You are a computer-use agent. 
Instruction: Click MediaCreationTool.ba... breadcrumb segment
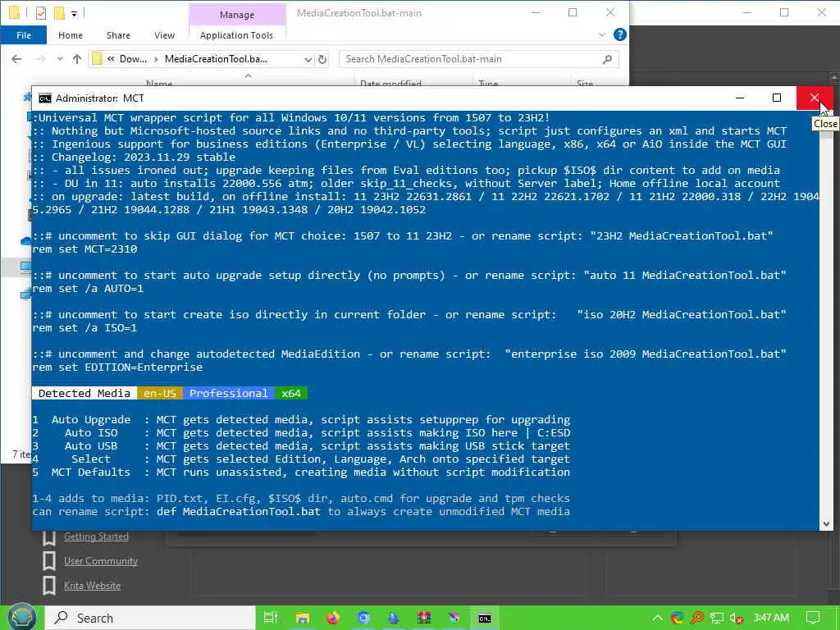pos(216,59)
